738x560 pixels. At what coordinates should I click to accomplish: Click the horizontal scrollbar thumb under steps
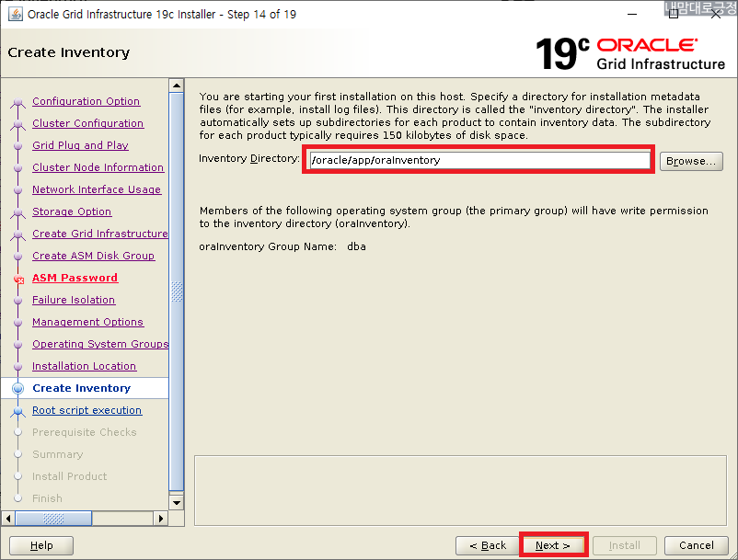[x=53, y=519]
